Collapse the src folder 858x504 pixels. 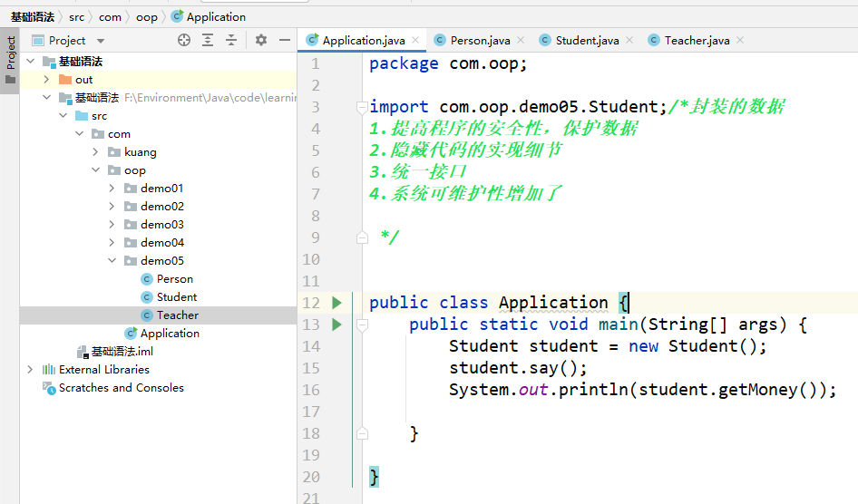[63, 115]
